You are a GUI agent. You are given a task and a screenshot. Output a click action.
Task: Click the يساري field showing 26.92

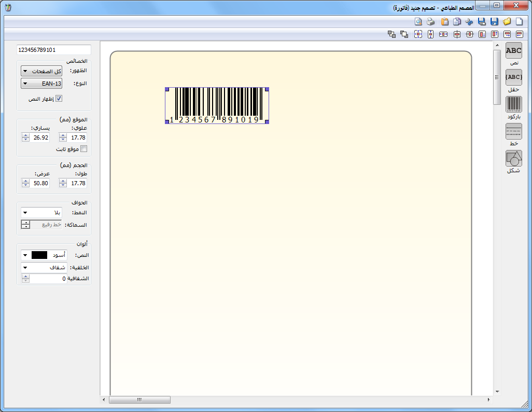pyautogui.click(x=39, y=138)
